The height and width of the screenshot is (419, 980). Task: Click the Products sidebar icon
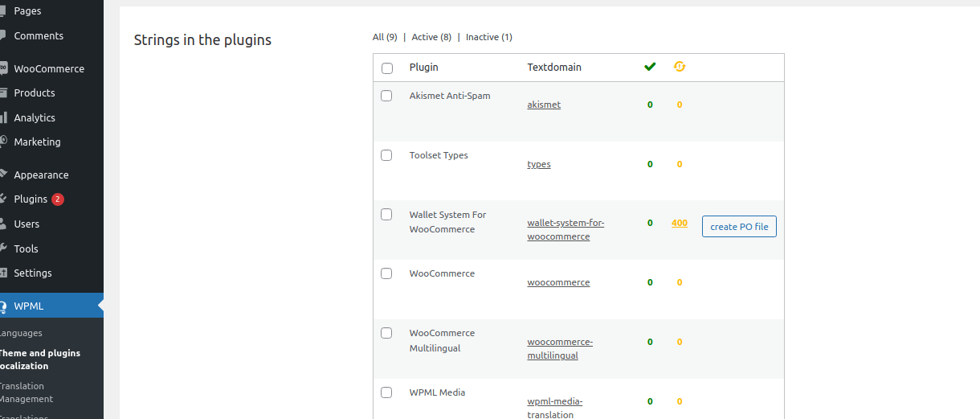point(3,92)
